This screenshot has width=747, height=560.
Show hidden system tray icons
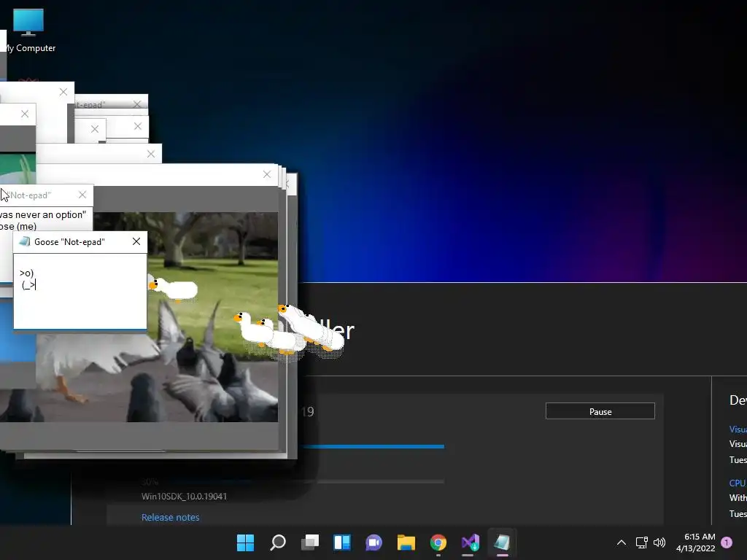(622, 542)
